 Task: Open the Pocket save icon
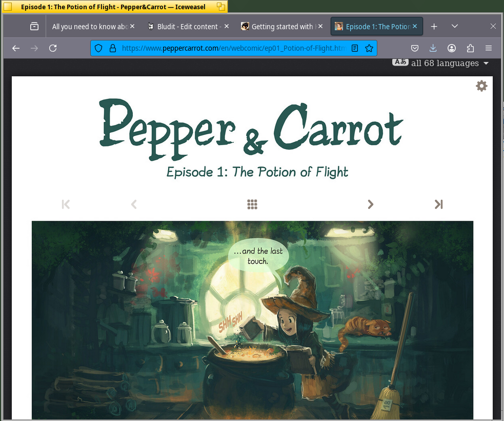pyautogui.click(x=415, y=48)
